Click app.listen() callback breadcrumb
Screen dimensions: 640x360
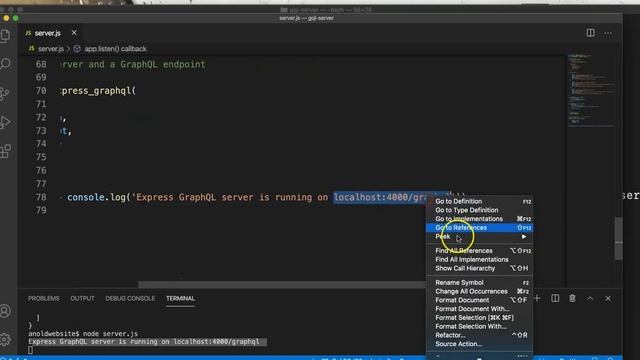click(115, 49)
